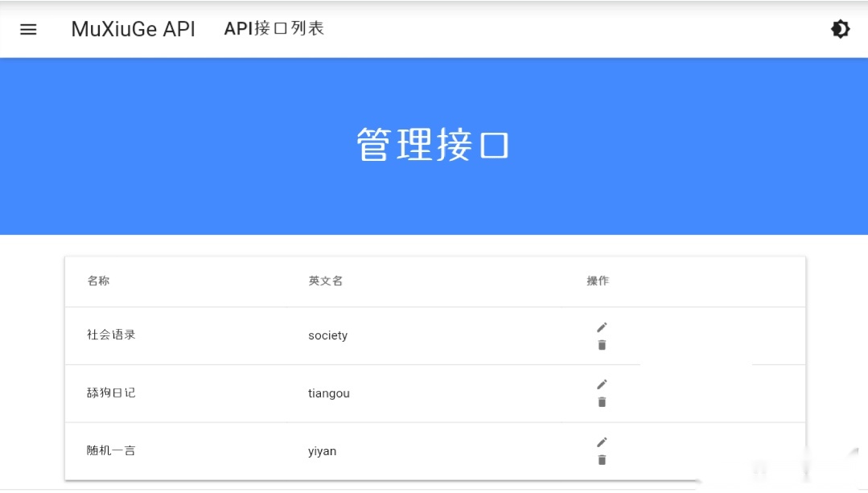This screenshot has width=868, height=493.
Task: Edit the 随机一言 entry with pencil icon
Action: (x=601, y=442)
